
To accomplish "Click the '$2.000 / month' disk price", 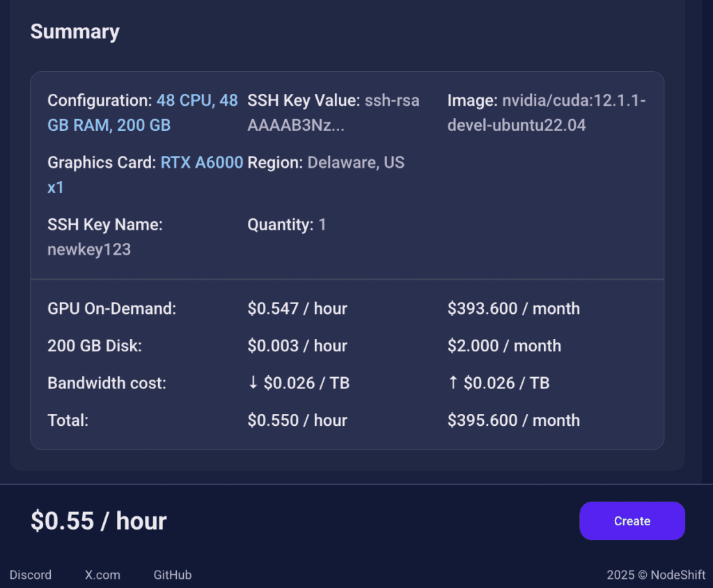I will [x=504, y=346].
